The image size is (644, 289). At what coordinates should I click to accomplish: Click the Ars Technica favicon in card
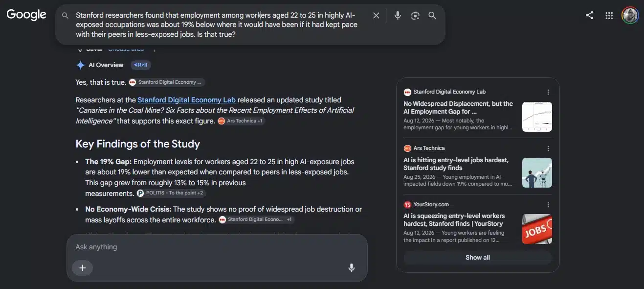pyautogui.click(x=407, y=148)
